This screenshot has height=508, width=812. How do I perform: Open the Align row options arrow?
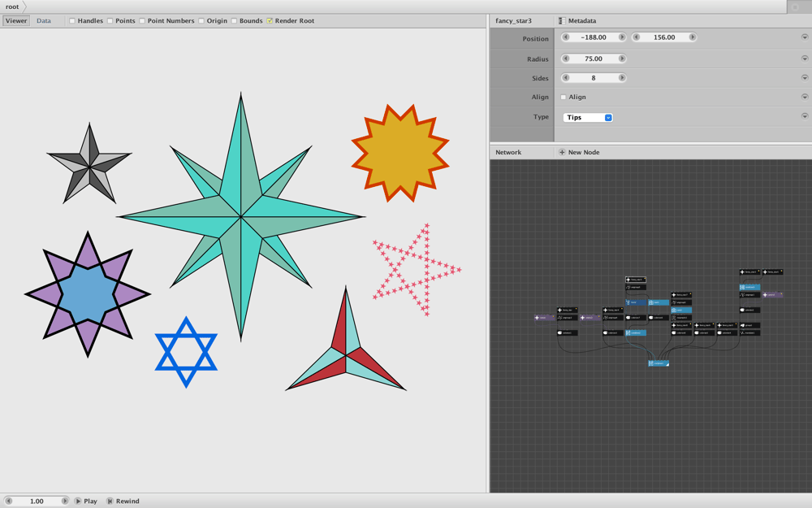click(x=805, y=97)
